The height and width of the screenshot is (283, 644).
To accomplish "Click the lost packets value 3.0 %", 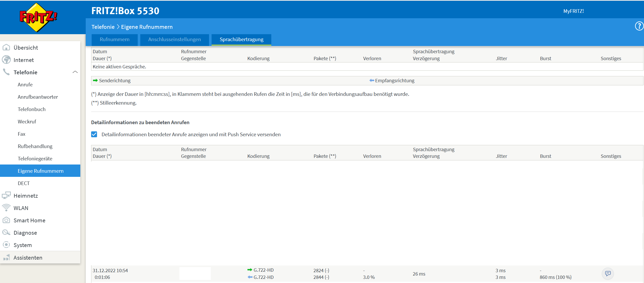I will [369, 277].
